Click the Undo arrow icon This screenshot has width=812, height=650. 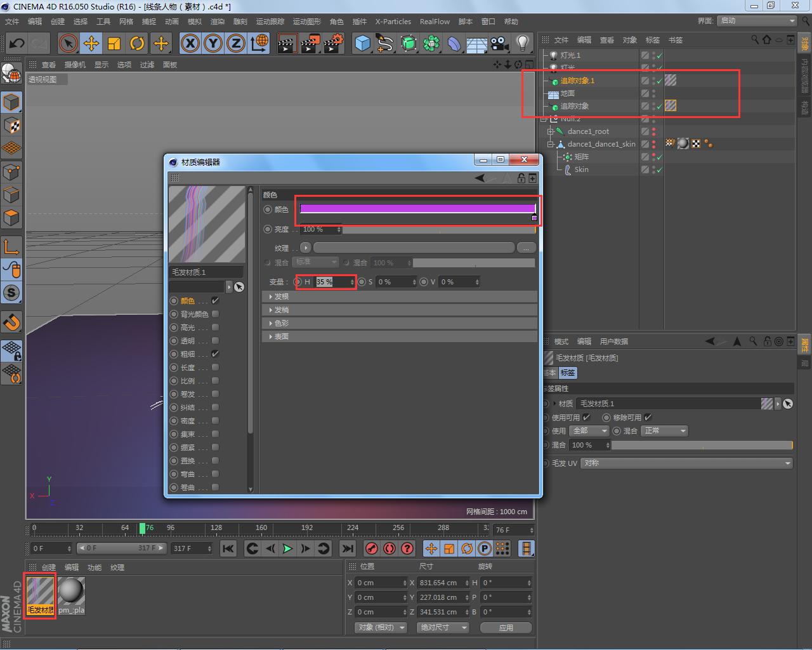click(x=16, y=43)
